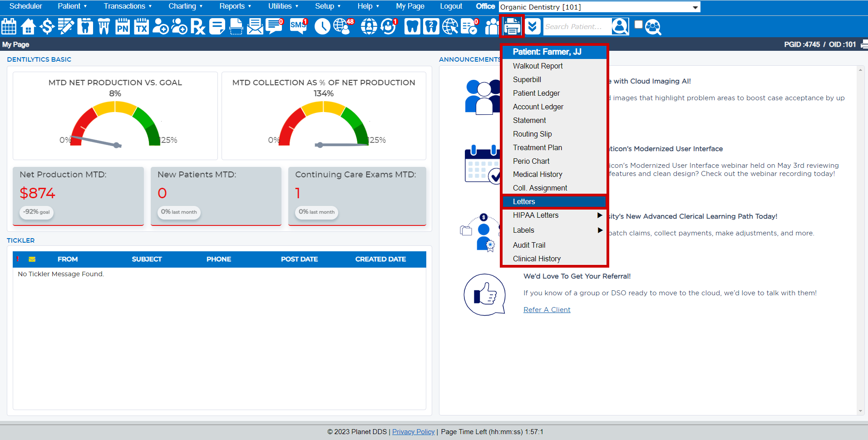
Task: Click the add family member icon
Action: 179,26
